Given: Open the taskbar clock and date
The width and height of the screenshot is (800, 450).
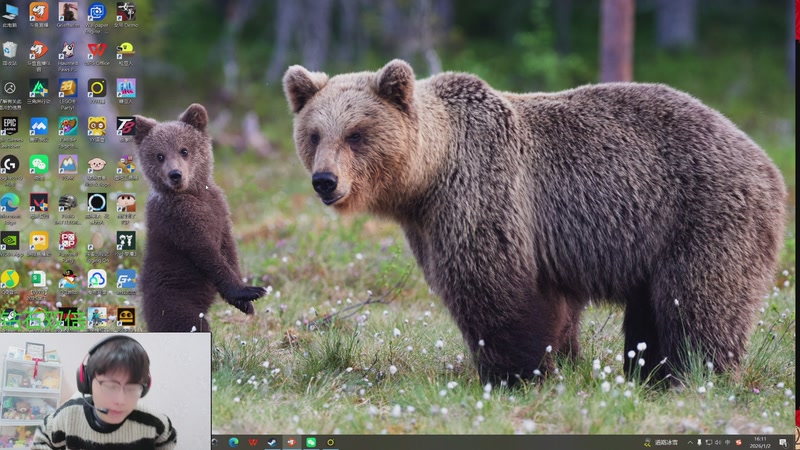Looking at the screenshot, I should click(x=760, y=442).
